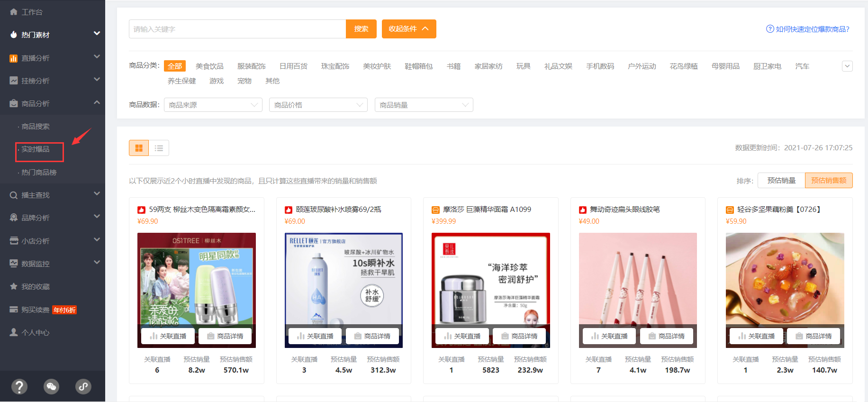Click the 年付6折 promotion badge
This screenshot has width=868, height=402.
click(64, 310)
